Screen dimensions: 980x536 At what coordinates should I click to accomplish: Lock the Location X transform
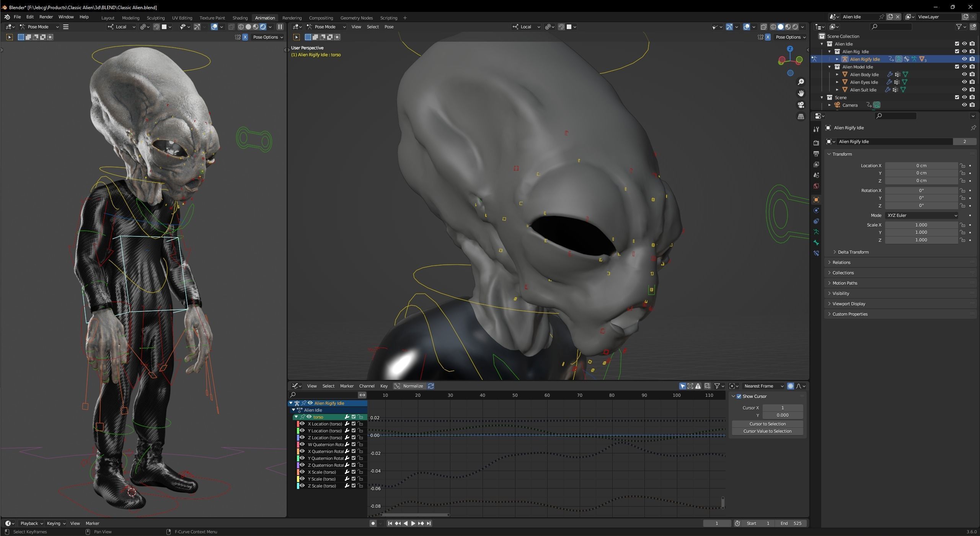(x=962, y=166)
